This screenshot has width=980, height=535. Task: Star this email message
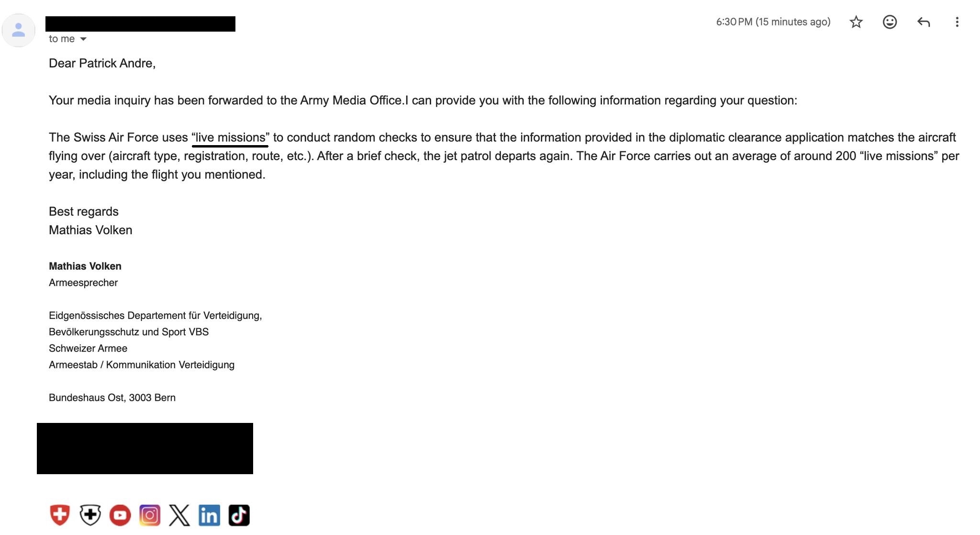(x=856, y=22)
